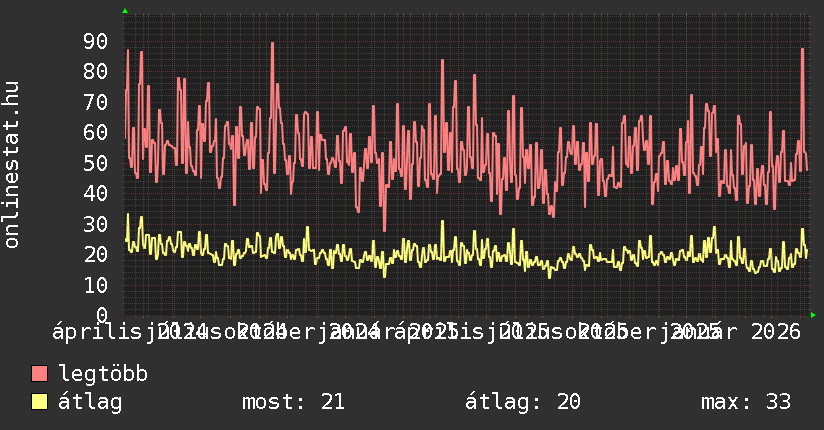Click the green arrow ending the X-axis

point(813,315)
